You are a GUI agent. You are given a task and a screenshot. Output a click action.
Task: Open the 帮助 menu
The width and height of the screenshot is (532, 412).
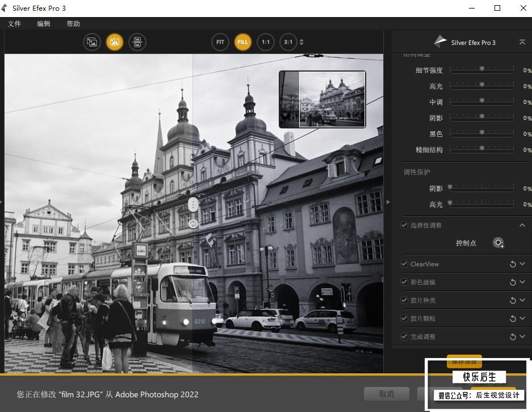(x=73, y=23)
